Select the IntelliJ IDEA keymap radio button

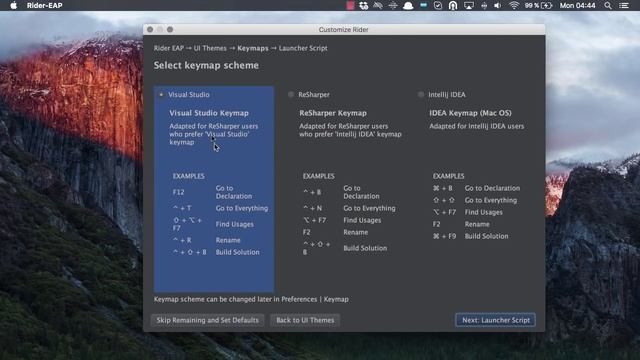click(x=421, y=95)
